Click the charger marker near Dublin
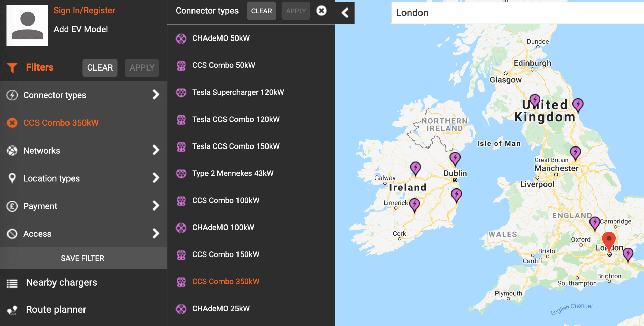Screen dimensions: 644x326 tap(455, 158)
